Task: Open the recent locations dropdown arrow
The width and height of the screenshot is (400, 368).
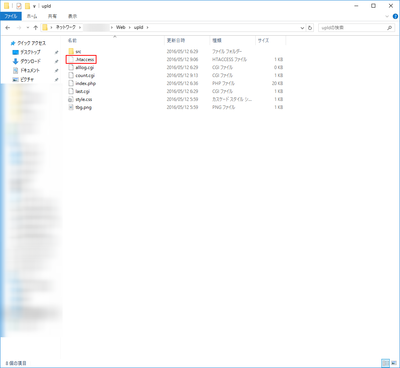Action: [28, 28]
